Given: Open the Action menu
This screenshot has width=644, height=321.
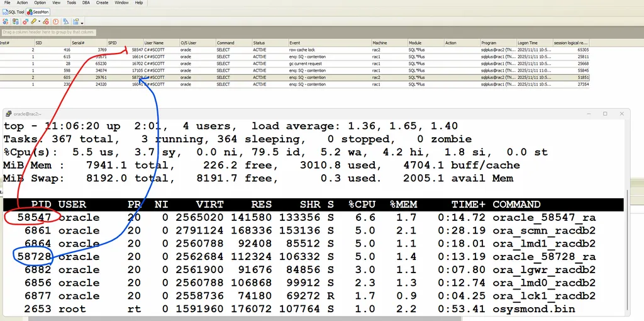Looking at the screenshot, I should click(22, 3).
